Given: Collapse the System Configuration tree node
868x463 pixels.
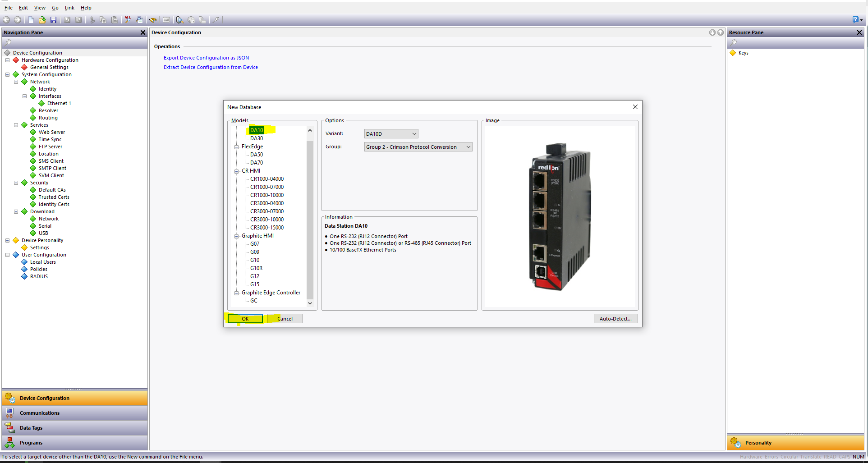Looking at the screenshot, I should [7, 74].
